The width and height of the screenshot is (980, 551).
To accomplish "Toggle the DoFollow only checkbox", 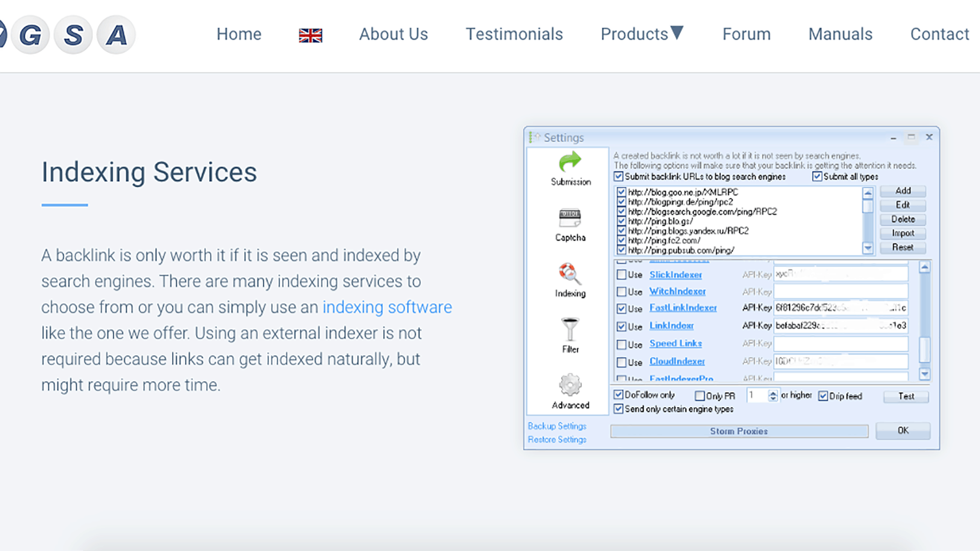I will [x=619, y=395].
